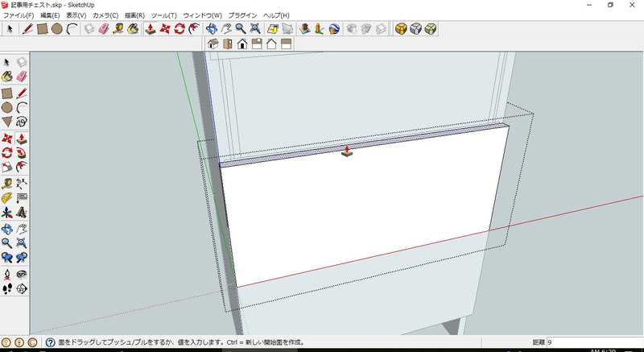
Task: Pick the Scale tool in left toolbar
Action: click(7, 168)
